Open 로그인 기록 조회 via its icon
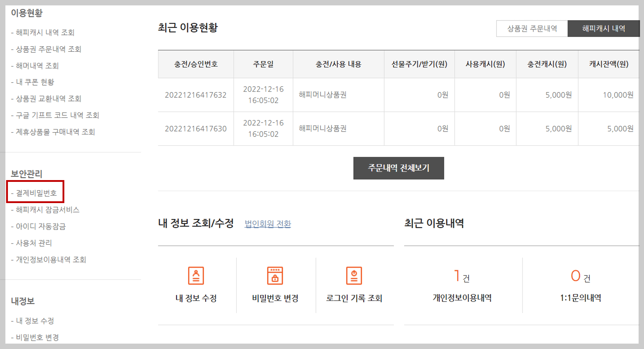Image resolution: width=644 pixels, height=349 pixels. click(354, 276)
